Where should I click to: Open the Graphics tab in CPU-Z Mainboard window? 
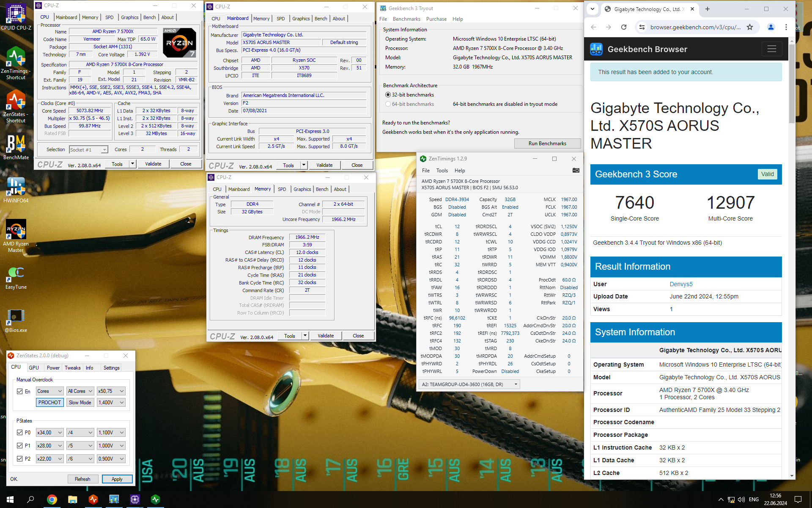click(x=301, y=19)
